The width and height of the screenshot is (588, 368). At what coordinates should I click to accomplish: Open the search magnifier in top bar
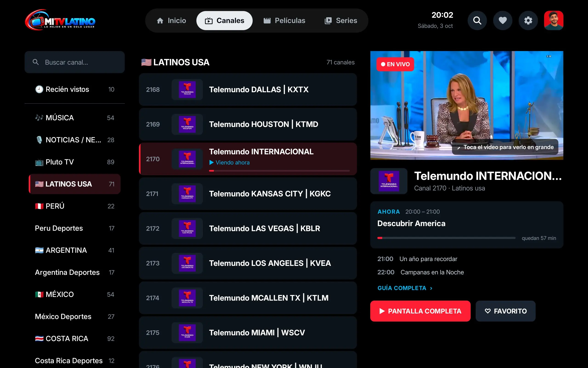tap(477, 20)
